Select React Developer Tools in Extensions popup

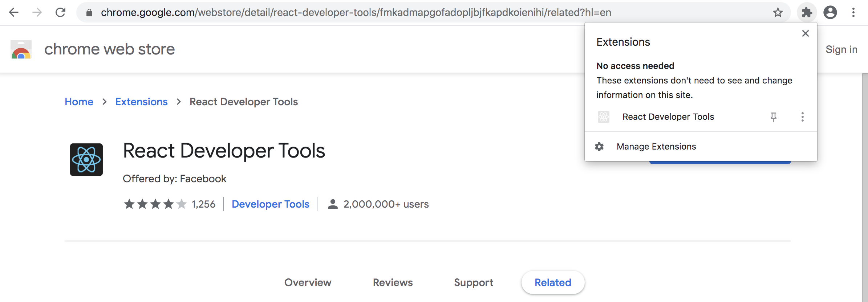[668, 117]
